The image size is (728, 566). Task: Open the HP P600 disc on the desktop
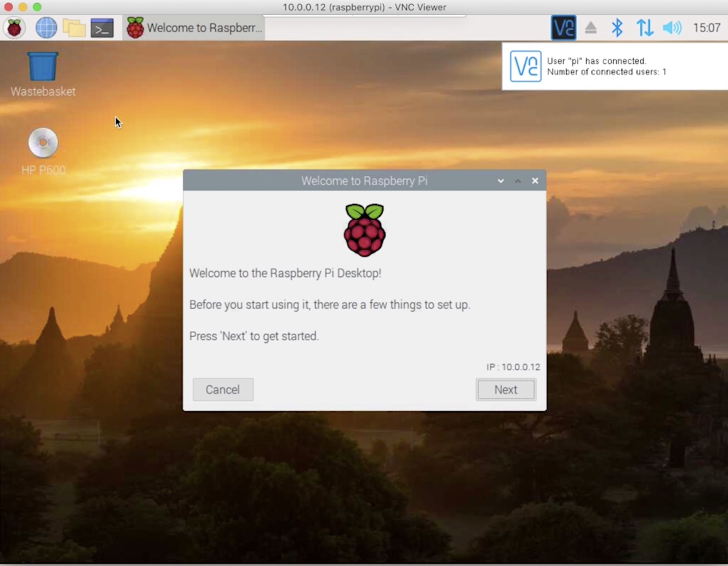point(43,142)
